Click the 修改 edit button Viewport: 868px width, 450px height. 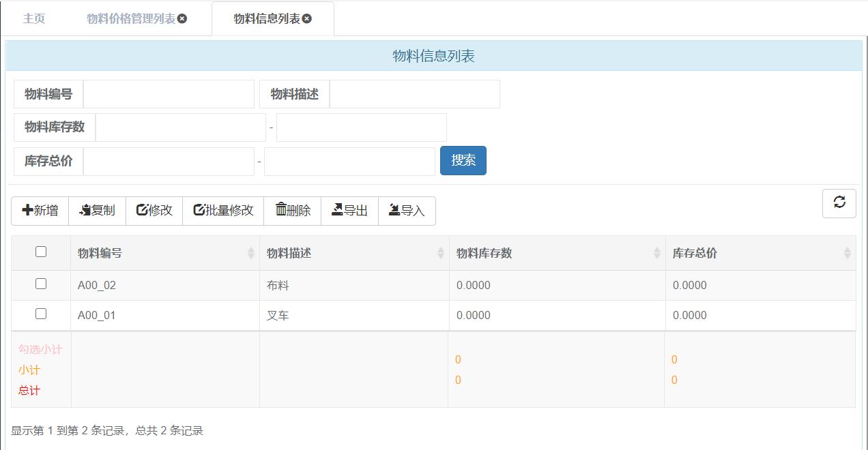click(x=154, y=211)
